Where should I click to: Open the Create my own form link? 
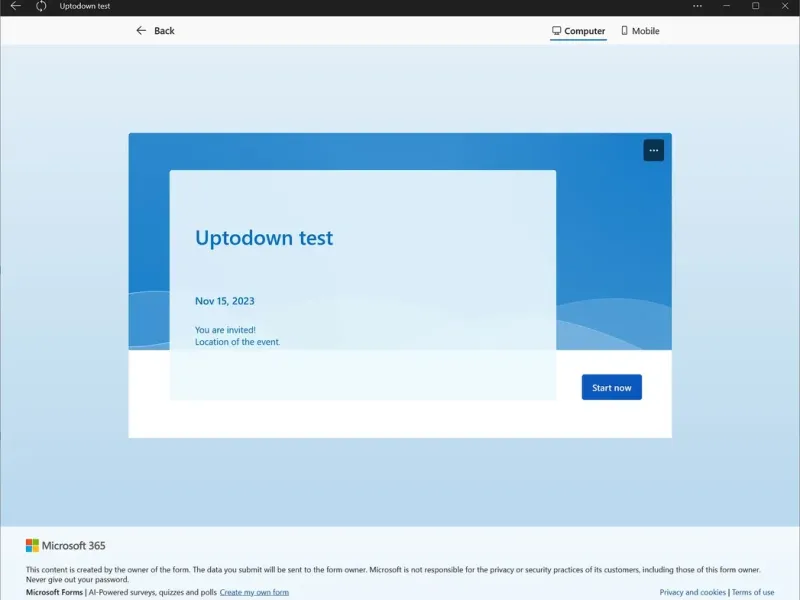pos(254,592)
